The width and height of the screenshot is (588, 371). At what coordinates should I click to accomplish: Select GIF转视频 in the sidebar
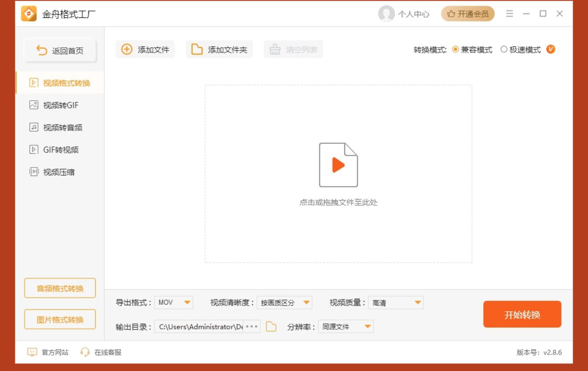click(x=60, y=150)
